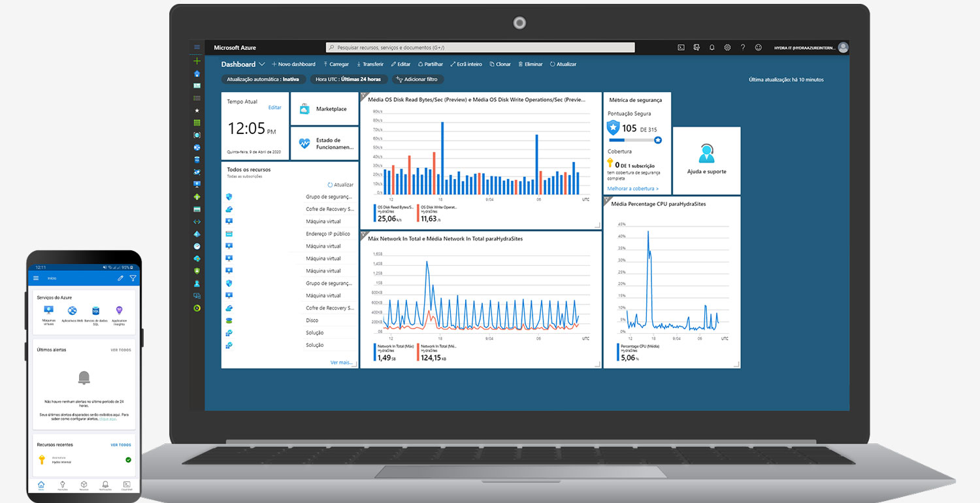Click Adicionar filtro pill
This screenshot has width=980, height=503.
coord(418,79)
